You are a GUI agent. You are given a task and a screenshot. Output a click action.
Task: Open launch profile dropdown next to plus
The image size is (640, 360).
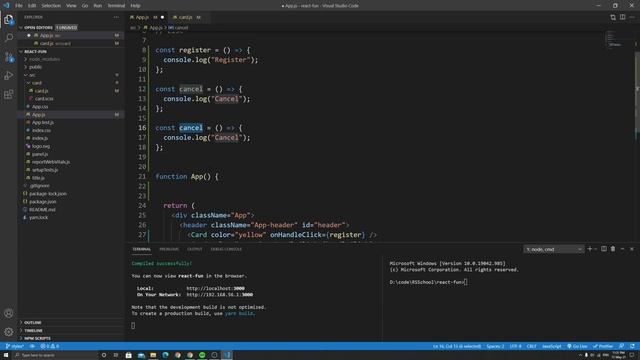(596, 249)
